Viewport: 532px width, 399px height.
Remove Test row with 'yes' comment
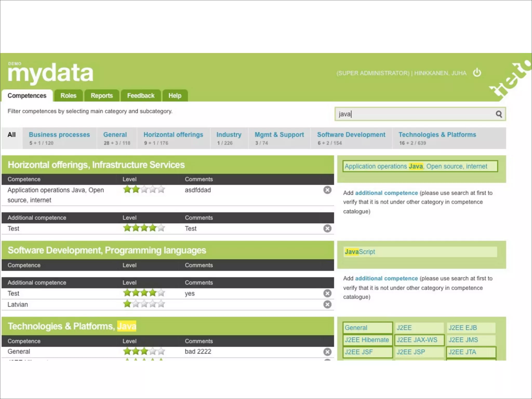[327, 293]
